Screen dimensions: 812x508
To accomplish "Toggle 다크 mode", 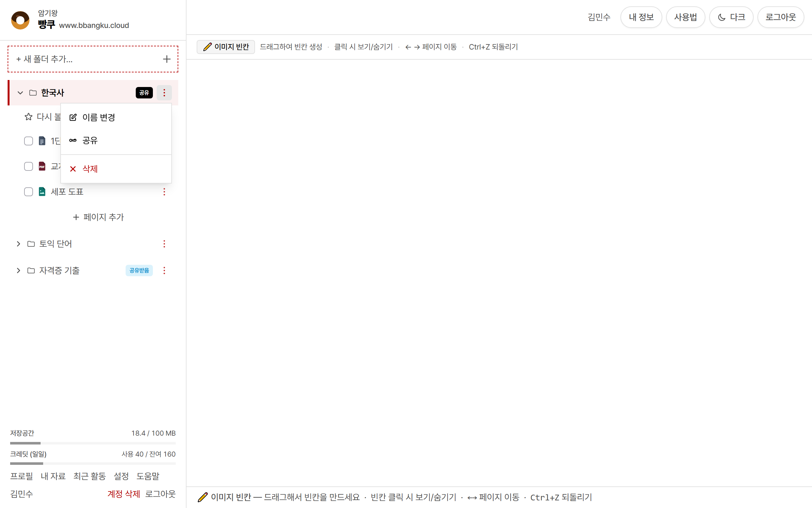I will coord(731,17).
